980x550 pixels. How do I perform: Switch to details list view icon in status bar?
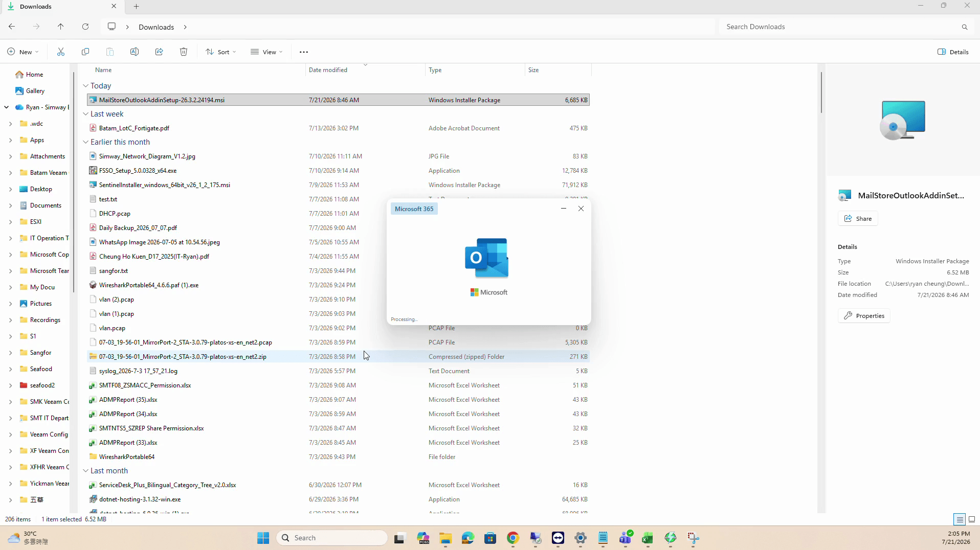coord(960,519)
